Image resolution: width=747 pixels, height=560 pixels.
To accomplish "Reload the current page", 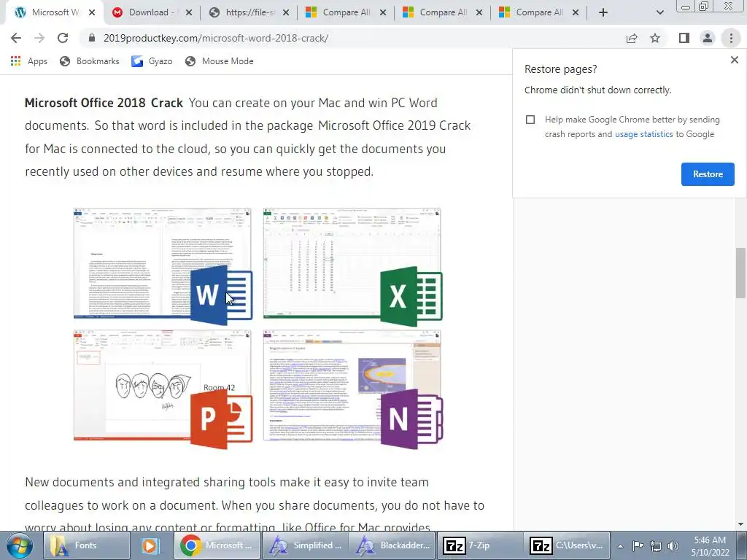I will [x=63, y=38].
